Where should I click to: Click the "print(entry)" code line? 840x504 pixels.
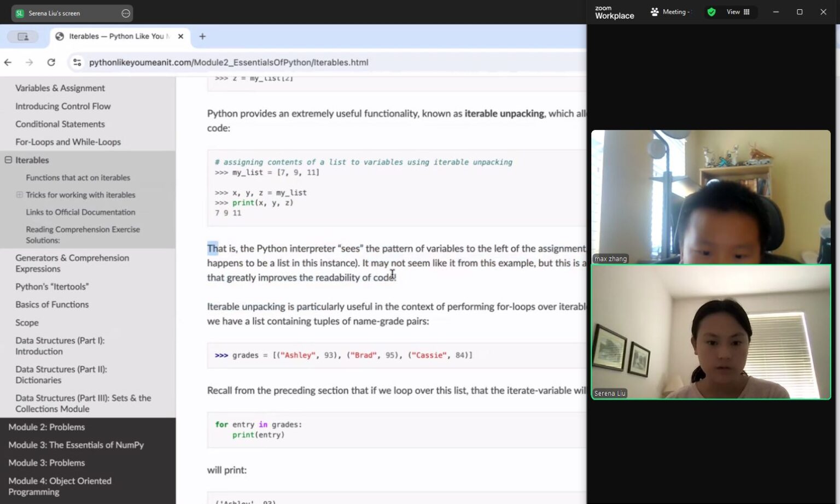click(259, 435)
